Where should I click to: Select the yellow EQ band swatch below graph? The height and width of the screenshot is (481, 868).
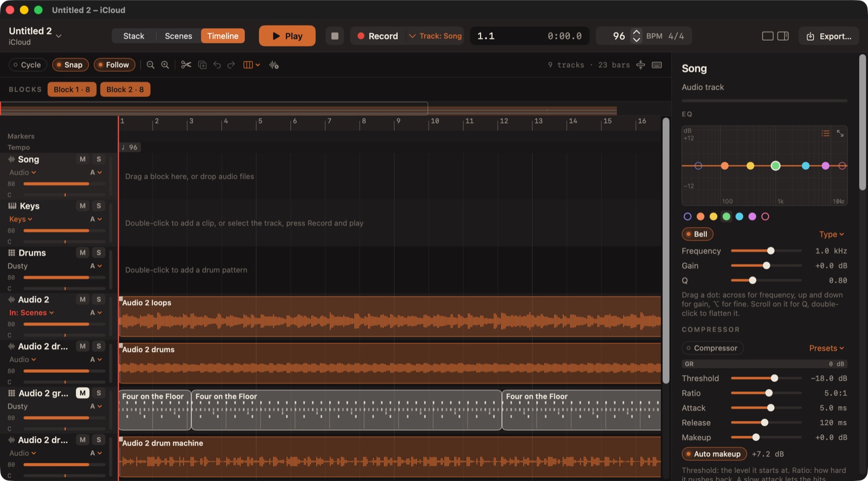tap(713, 216)
